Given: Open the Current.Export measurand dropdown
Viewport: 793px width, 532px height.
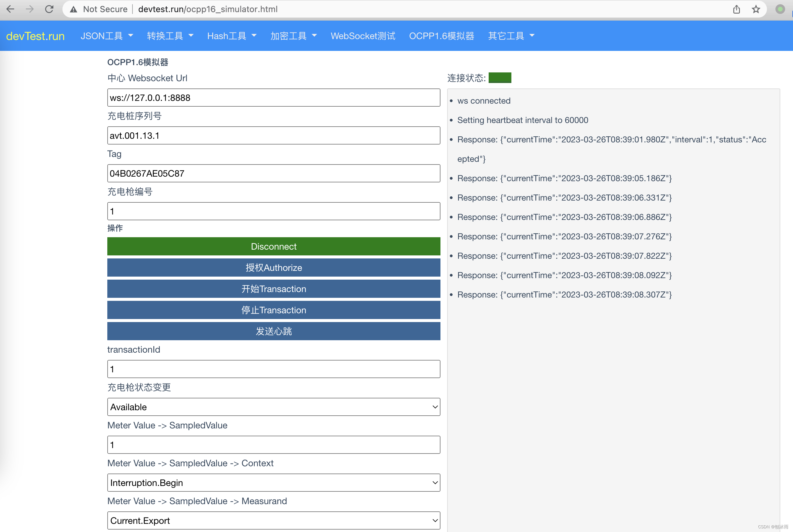Looking at the screenshot, I should (x=274, y=520).
